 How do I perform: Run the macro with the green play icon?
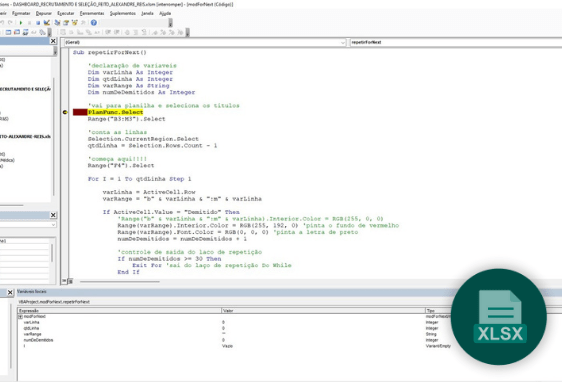[x=21, y=23]
